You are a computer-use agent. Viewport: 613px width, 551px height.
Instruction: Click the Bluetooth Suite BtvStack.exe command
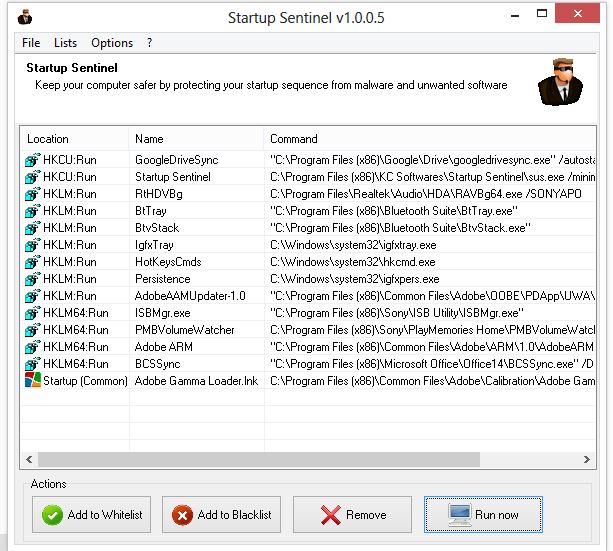point(400,228)
